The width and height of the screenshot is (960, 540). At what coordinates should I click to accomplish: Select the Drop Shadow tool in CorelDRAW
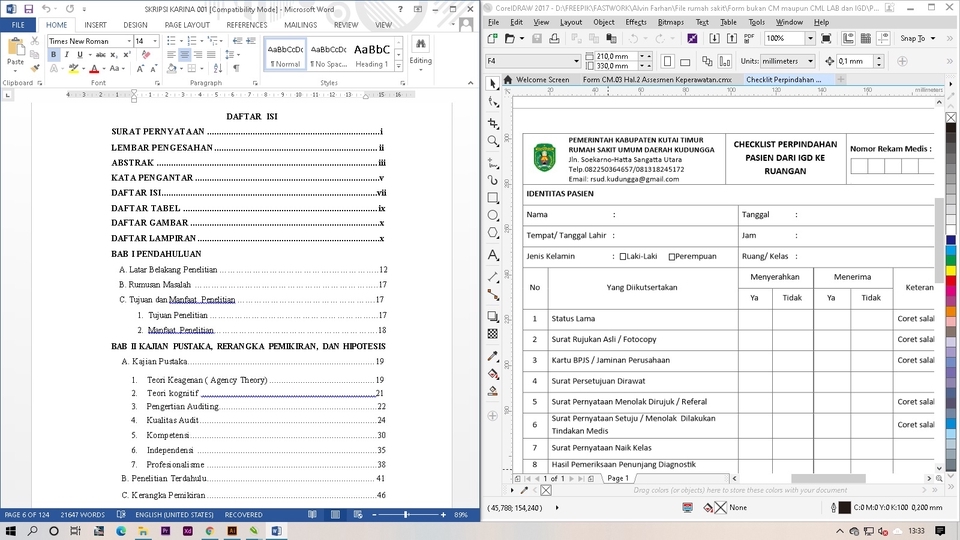[x=493, y=316]
